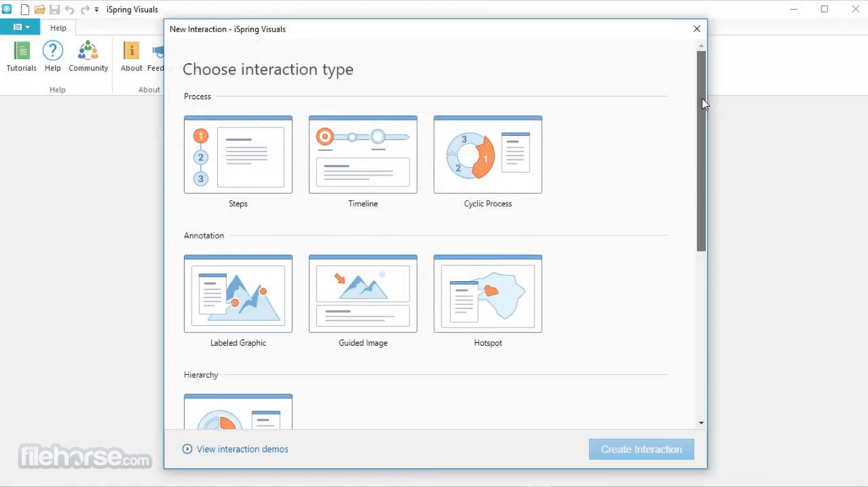The image size is (868, 487).
Task: Click the Annotation section heading
Action: (x=204, y=236)
